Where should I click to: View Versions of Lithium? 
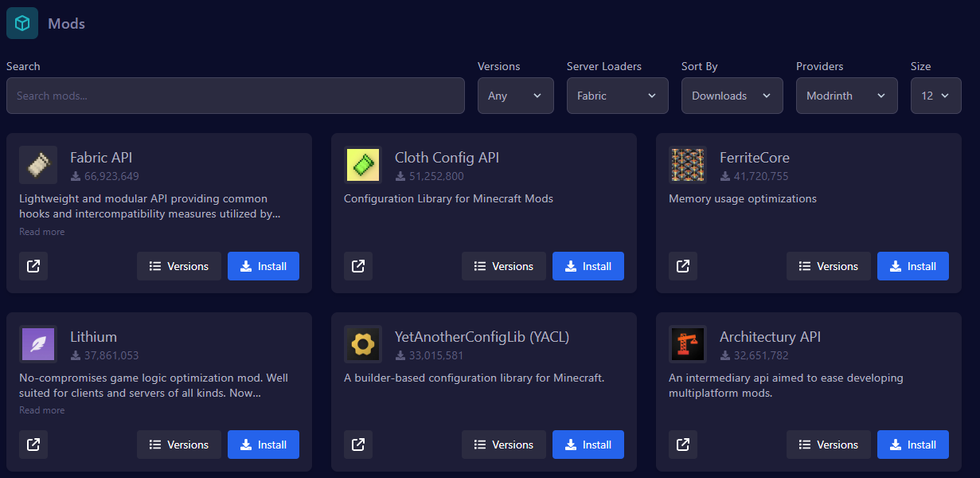pos(179,445)
